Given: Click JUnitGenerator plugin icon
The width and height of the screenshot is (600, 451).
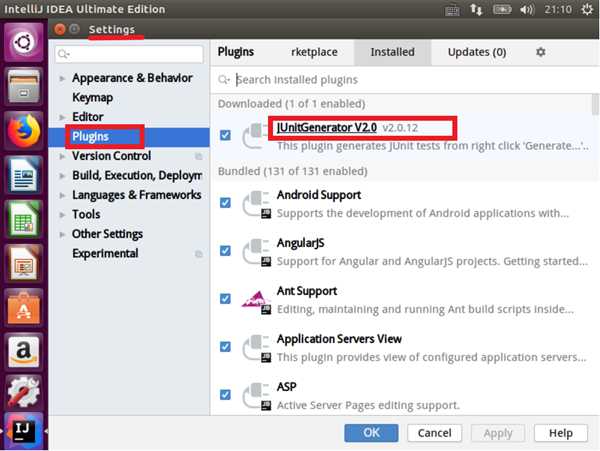Looking at the screenshot, I should pyautogui.click(x=256, y=135).
